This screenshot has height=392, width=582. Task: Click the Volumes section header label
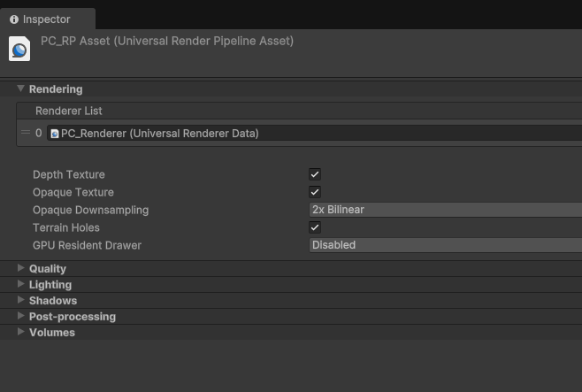[52, 333]
